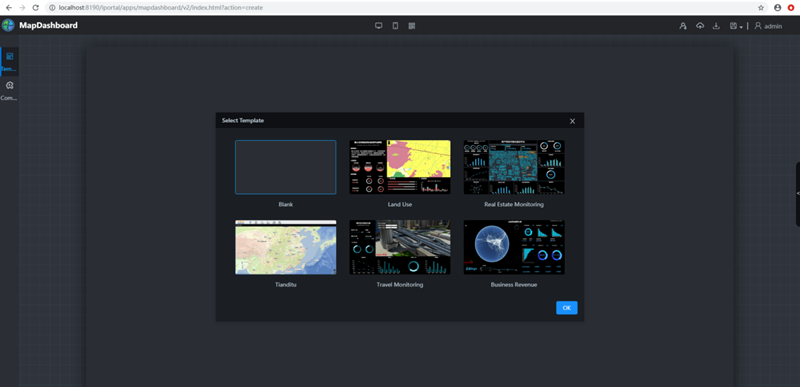Switch to desktop monitor preview mode
Screen dimensions: 800x387
pyautogui.click(x=379, y=26)
